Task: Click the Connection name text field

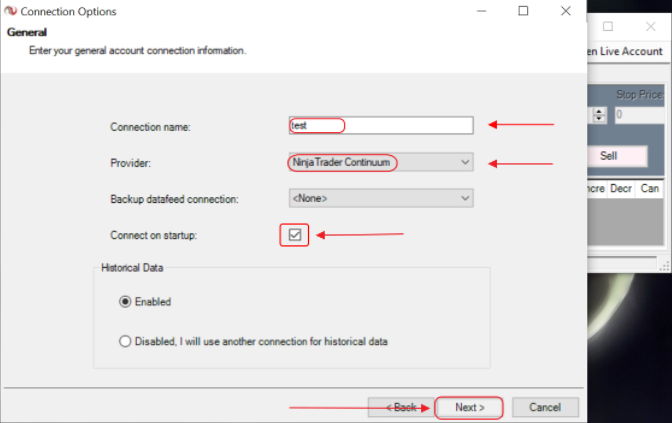Action: [380, 126]
